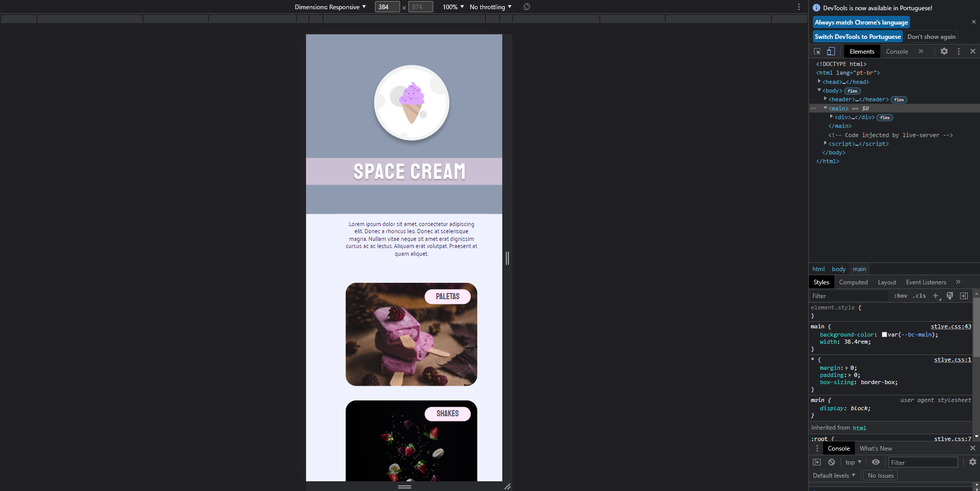The height and width of the screenshot is (491, 980).
Task: Switch to the Elements tab
Action: [862, 52]
